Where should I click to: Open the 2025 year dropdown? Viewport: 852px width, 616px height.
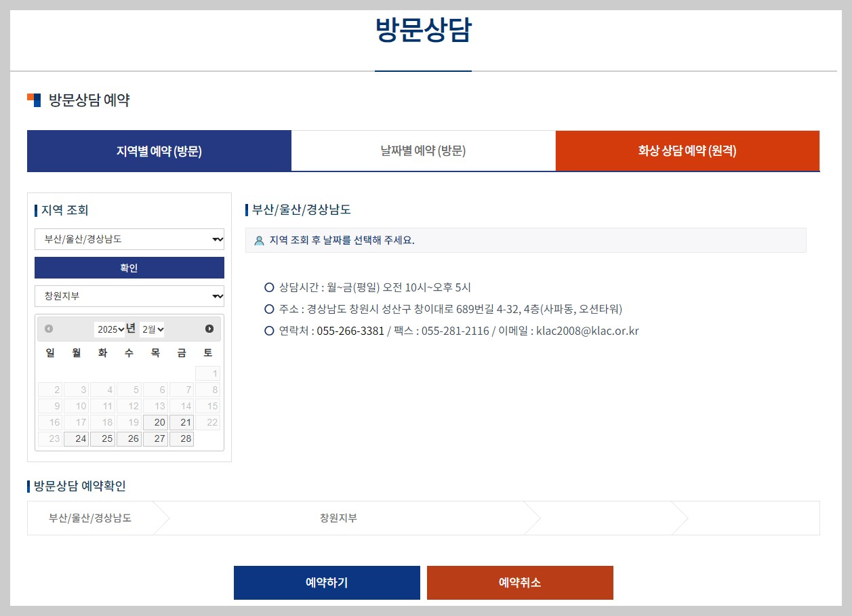pyautogui.click(x=110, y=329)
